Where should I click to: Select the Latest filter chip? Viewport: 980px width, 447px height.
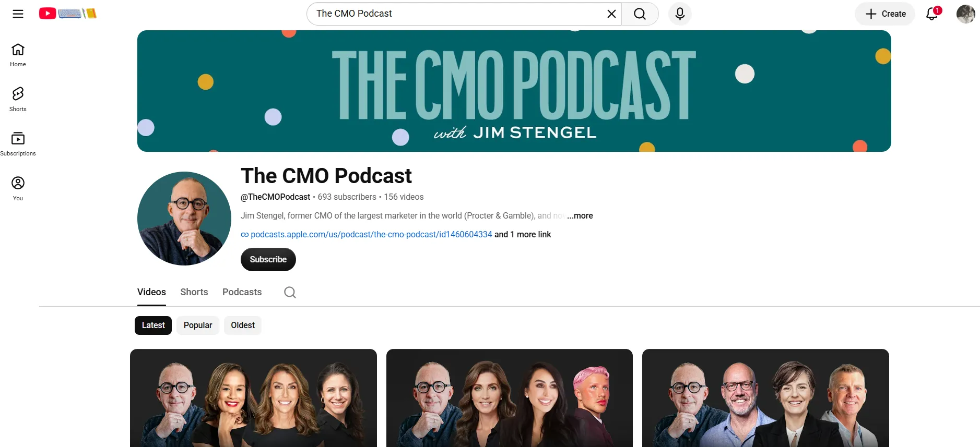click(x=153, y=325)
